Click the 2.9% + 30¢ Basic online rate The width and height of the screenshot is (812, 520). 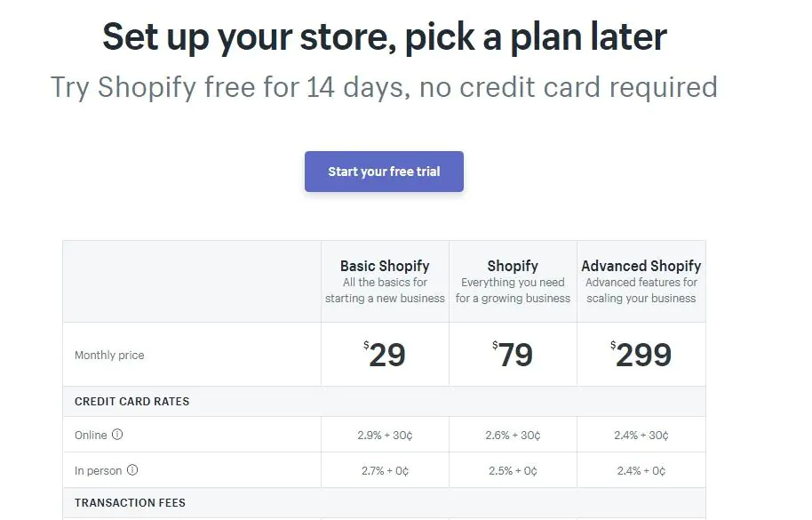pyautogui.click(x=384, y=435)
